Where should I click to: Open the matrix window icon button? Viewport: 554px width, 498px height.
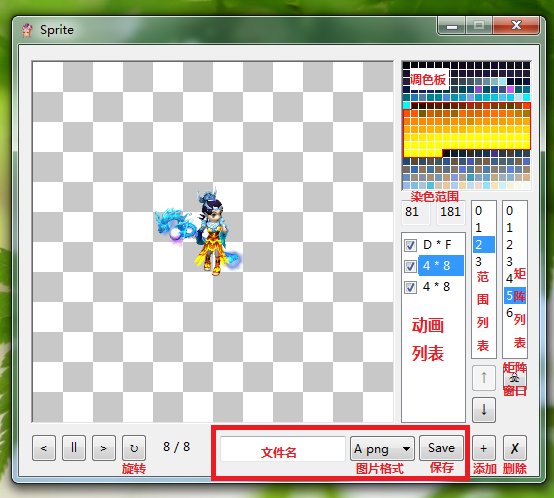[515, 379]
